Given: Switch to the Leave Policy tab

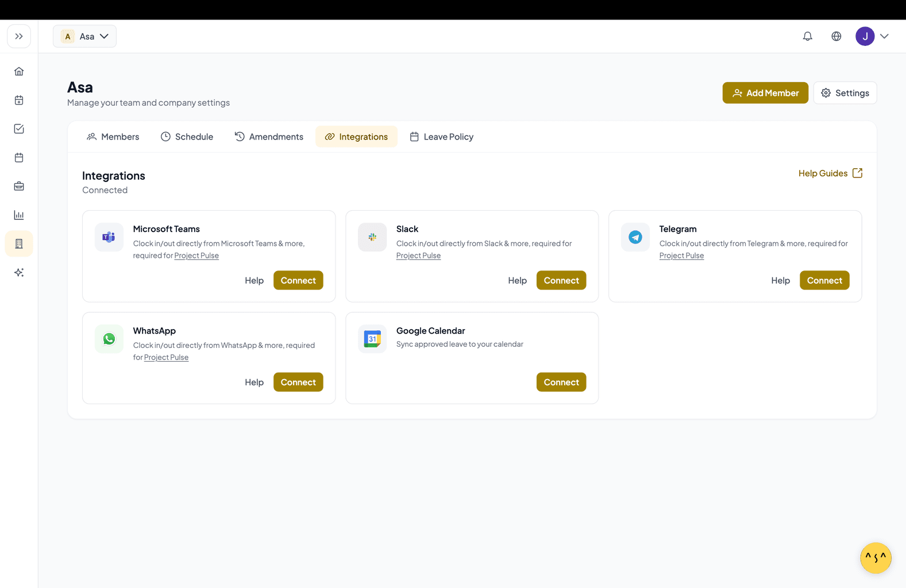Looking at the screenshot, I should coord(441,137).
